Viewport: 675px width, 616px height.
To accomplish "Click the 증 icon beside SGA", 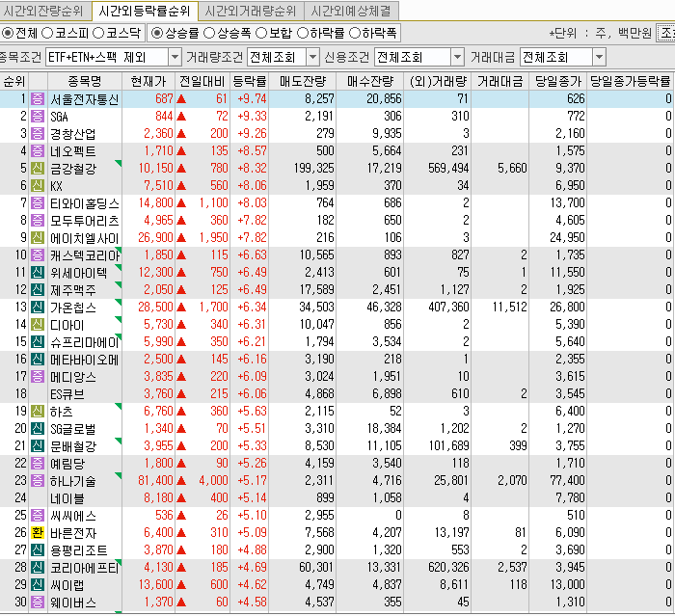I will [x=38, y=117].
